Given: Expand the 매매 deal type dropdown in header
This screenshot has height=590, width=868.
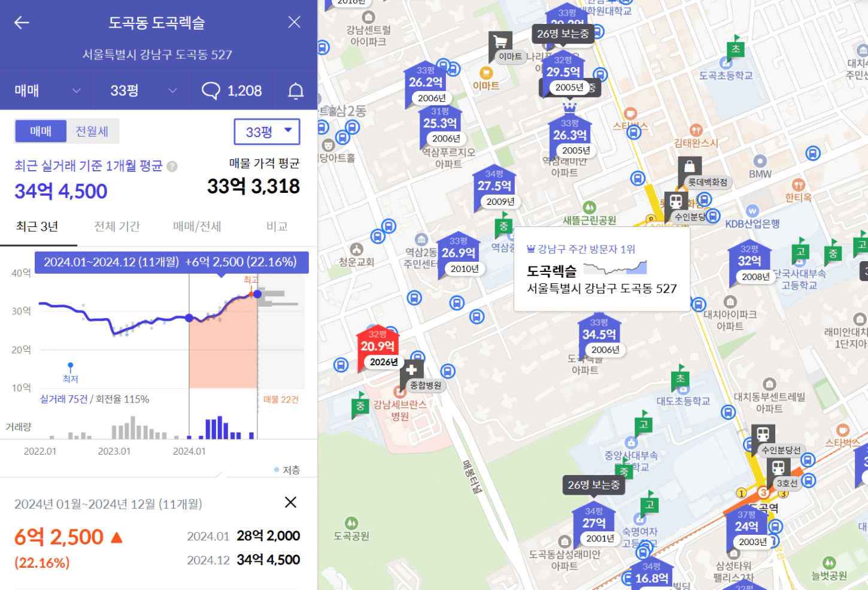Looking at the screenshot, I should point(47,90).
